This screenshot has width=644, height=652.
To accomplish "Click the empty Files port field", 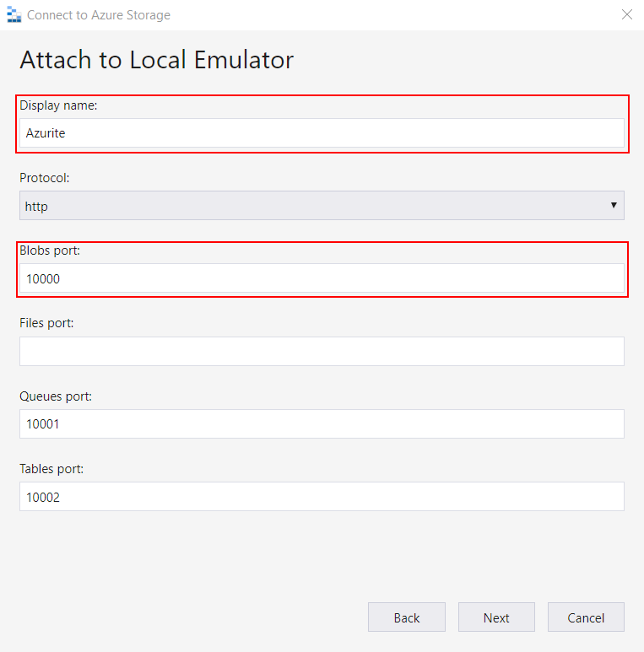I will coord(322,352).
